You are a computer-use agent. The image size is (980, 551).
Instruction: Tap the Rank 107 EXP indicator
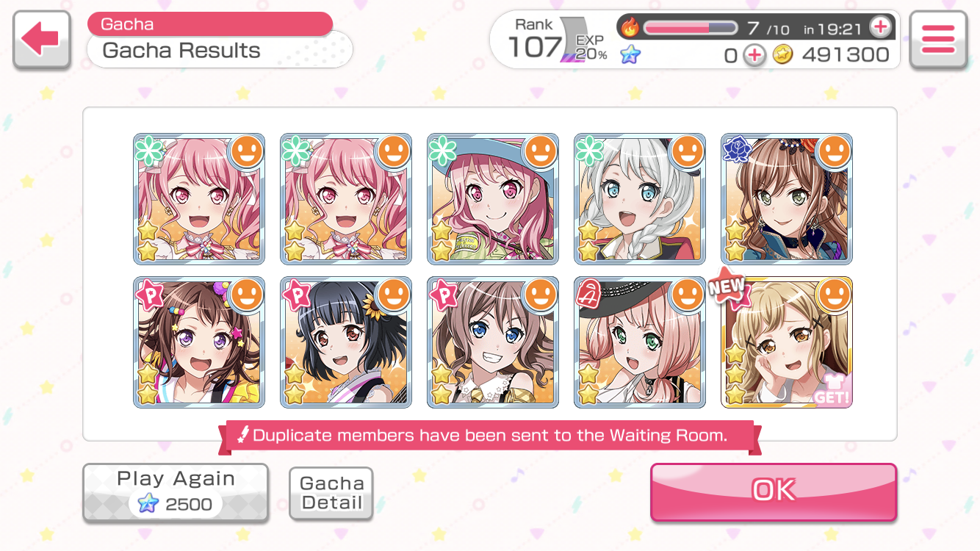tap(557, 41)
